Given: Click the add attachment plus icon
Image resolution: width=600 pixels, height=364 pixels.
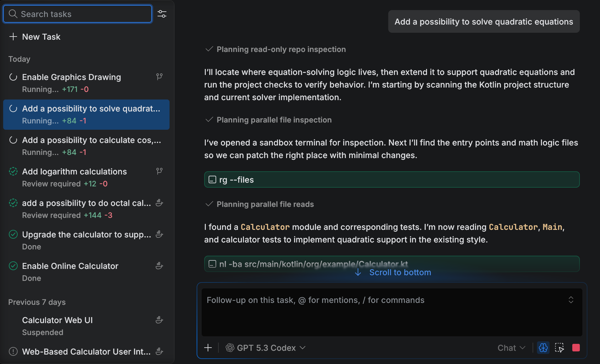Looking at the screenshot, I should pos(208,348).
